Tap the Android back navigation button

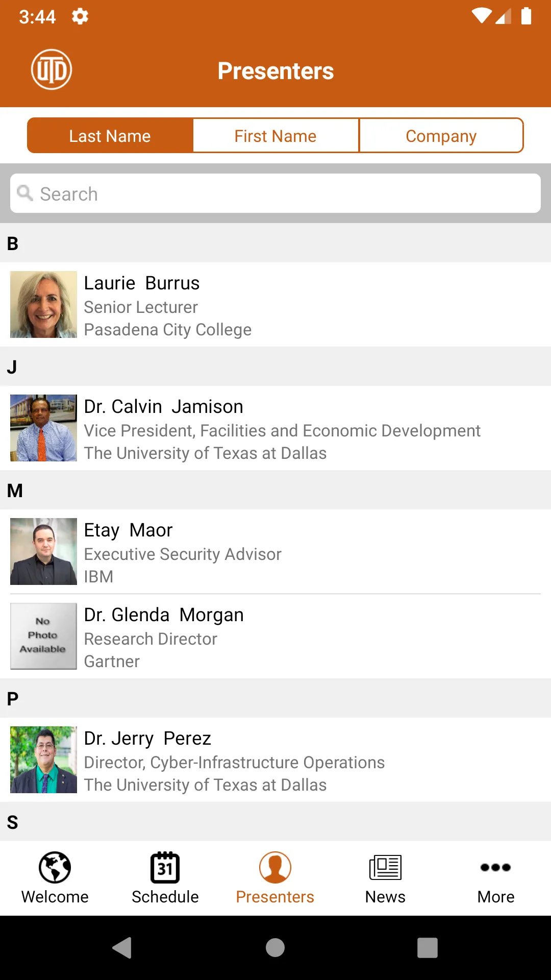pos(122,948)
